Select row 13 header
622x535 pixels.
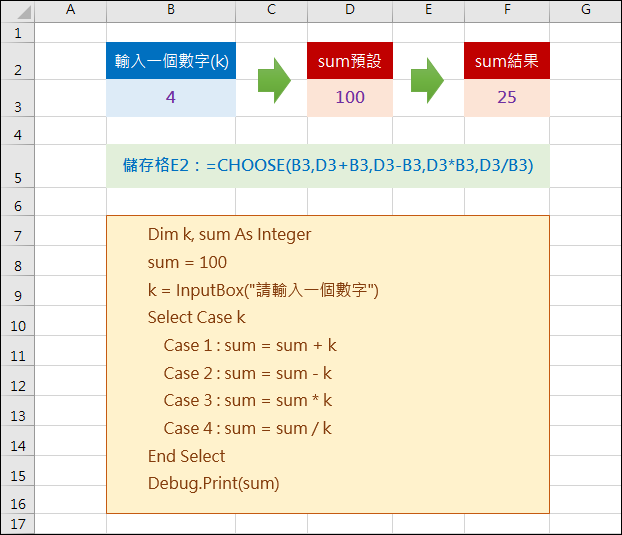point(18,411)
